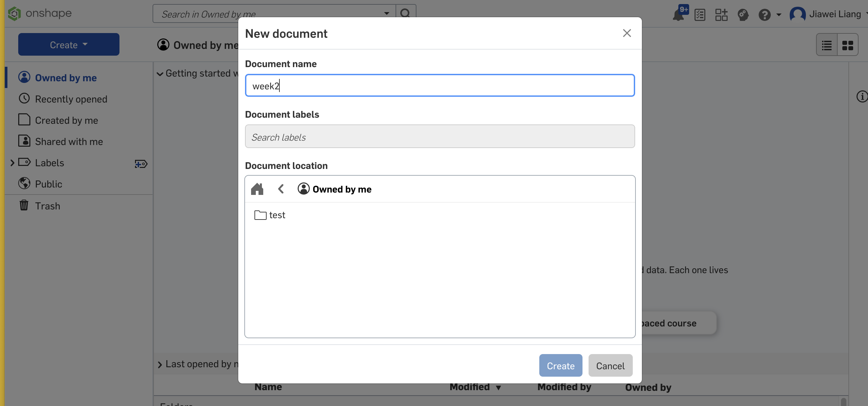The image size is (868, 406).
Task: Click the add label icon
Action: click(x=141, y=164)
